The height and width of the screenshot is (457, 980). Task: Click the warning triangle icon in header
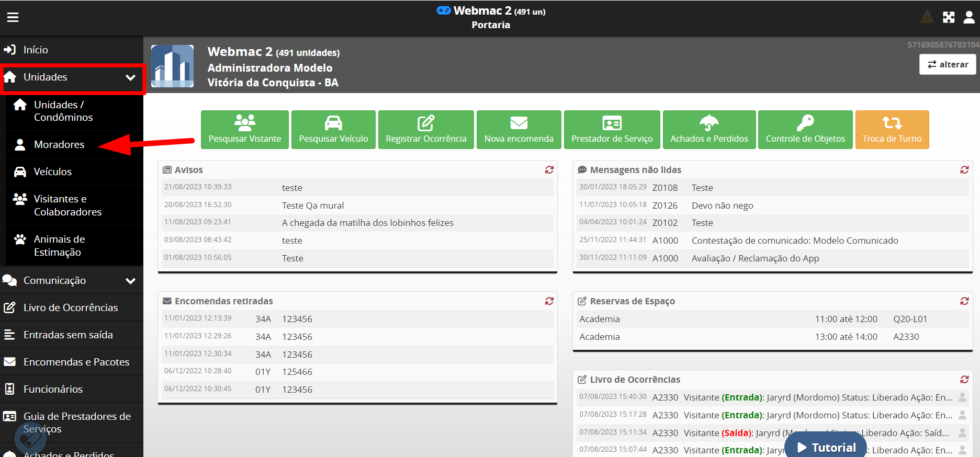[x=927, y=17]
